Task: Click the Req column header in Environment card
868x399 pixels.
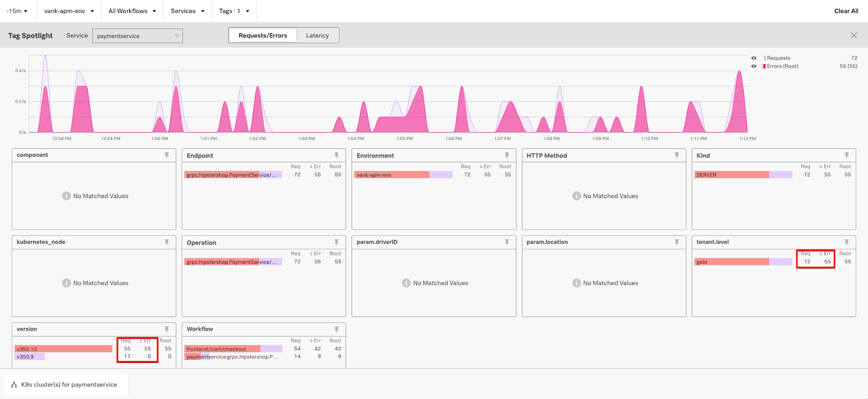Action: [x=465, y=167]
